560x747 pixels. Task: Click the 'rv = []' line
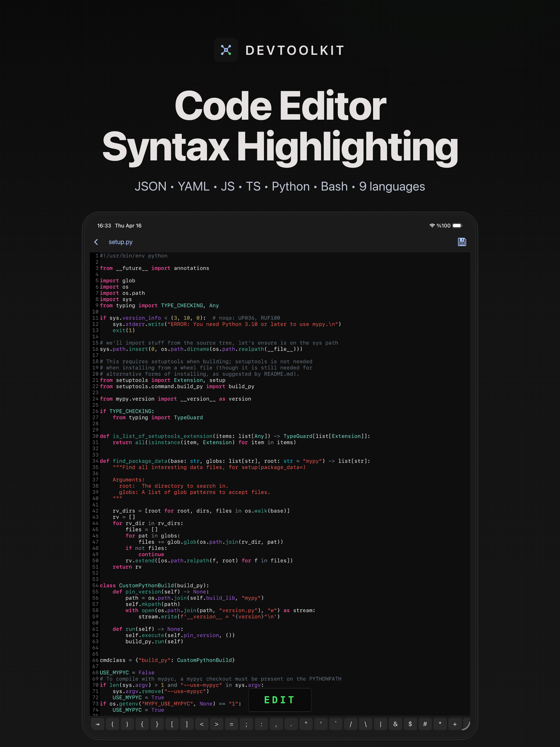[x=124, y=517]
